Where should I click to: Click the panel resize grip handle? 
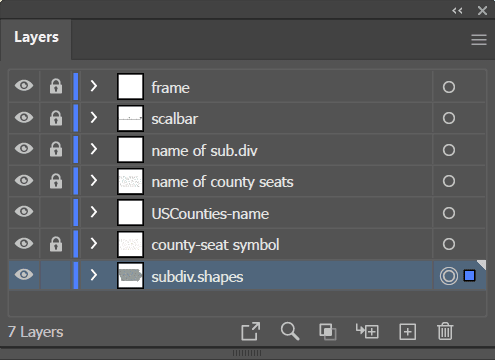[x=247, y=353]
